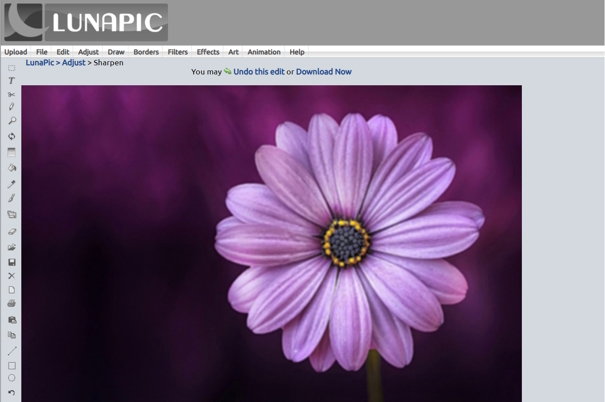Click Undo this edit link
The height and width of the screenshot is (402, 605).
click(x=259, y=71)
